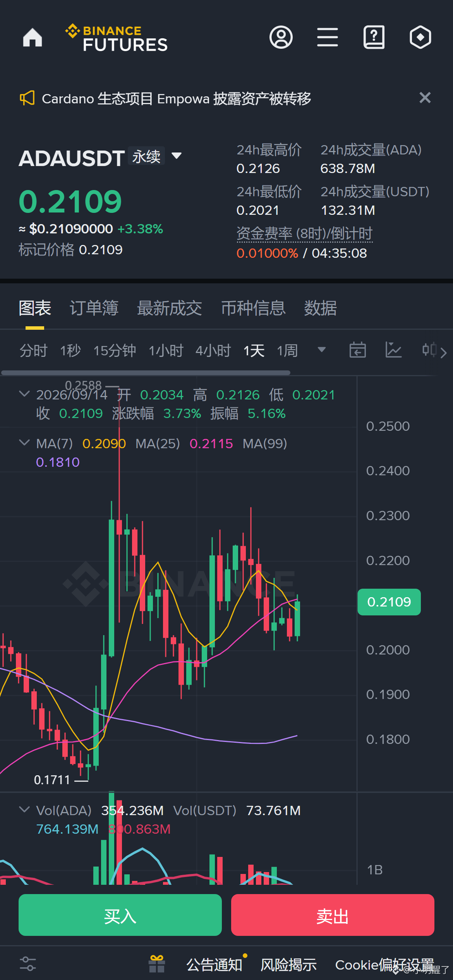This screenshot has width=453, height=980.
Task: Open the technical indicators line-chart icon
Action: point(393,350)
